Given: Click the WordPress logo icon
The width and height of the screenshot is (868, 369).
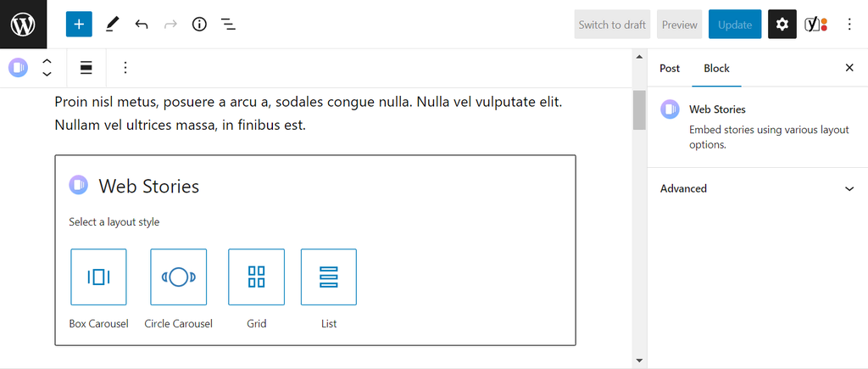Looking at the screenshot, I should tap(23, 25).
